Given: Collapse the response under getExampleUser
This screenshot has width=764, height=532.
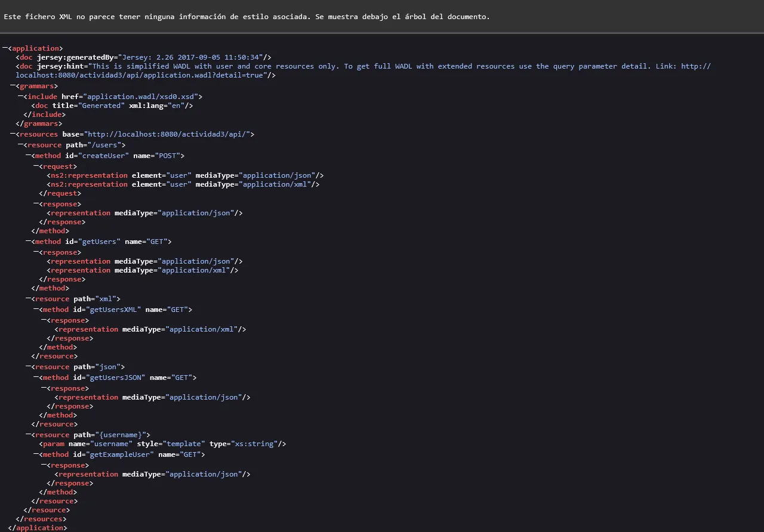Looking at the screenshot, I should pos(43,465).
